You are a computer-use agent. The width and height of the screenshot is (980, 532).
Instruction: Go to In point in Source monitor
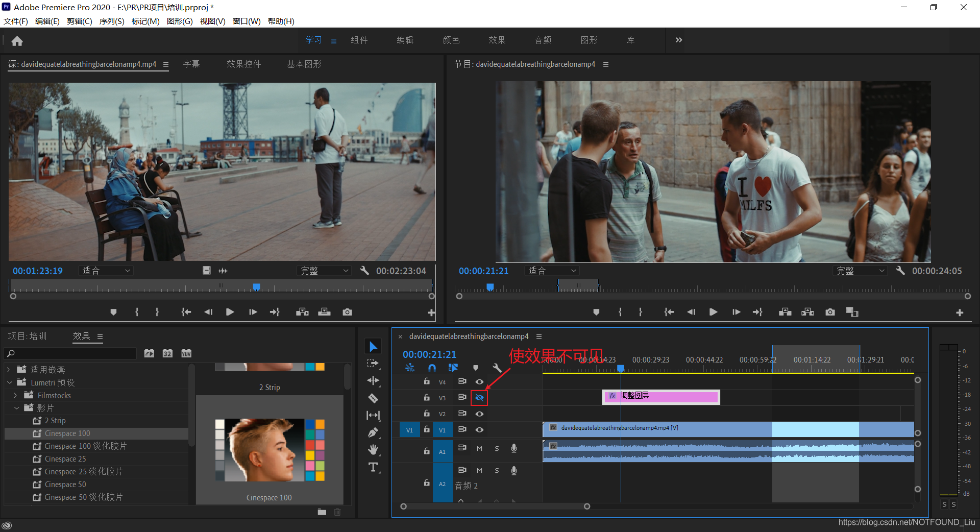[x=186, y=312]
